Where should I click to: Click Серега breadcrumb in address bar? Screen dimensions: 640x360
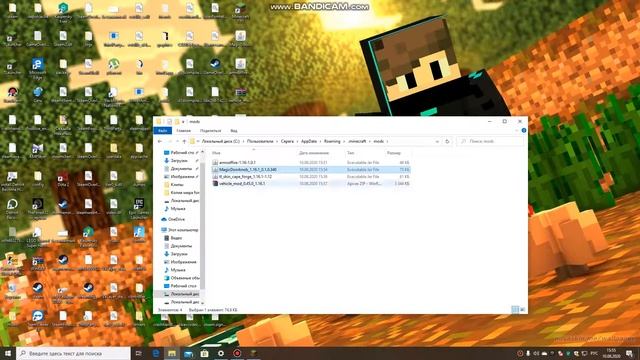click(287, 141)
